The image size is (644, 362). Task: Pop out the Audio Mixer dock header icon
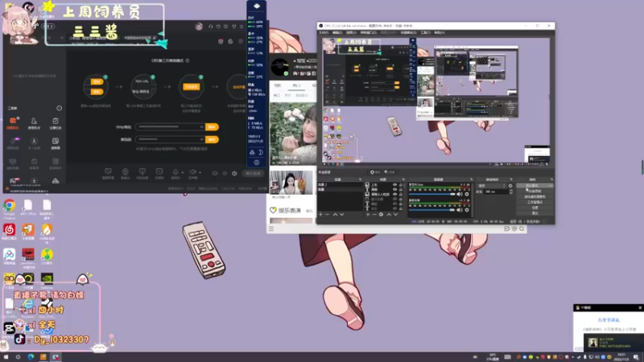point(471,179)
